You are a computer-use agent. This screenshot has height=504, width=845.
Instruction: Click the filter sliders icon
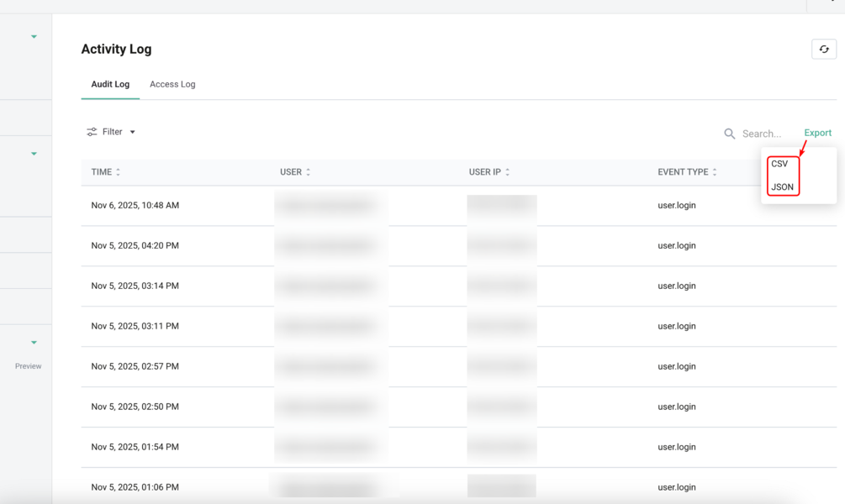[x=92, y=132]
